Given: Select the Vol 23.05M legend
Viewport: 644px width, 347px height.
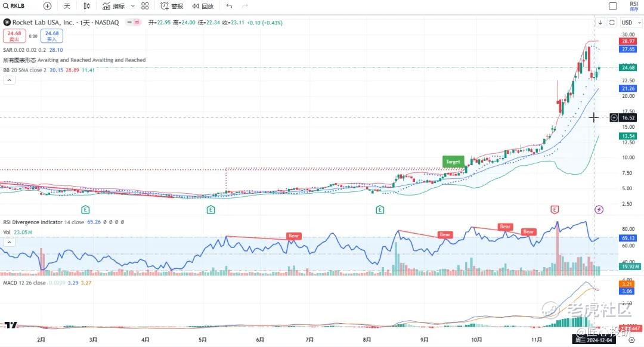Looking at the screenshot, I should tap(18, 233).
